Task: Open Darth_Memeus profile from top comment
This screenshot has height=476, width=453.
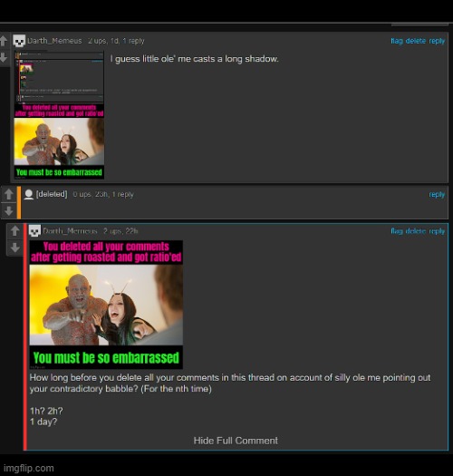Action: click(x=54, y=41)
